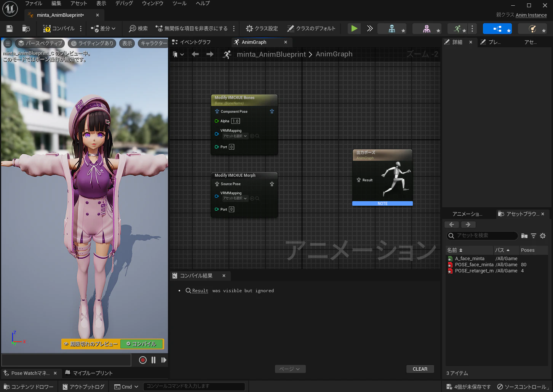Toggle the lit view mode button
This screenshot has height=392, width=553.
(x=92, y=43)
